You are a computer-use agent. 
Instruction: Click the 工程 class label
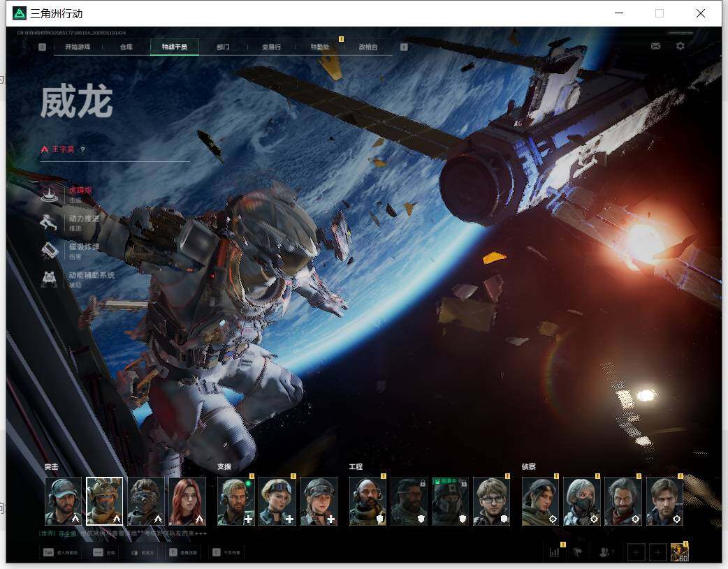click(356, 467)
